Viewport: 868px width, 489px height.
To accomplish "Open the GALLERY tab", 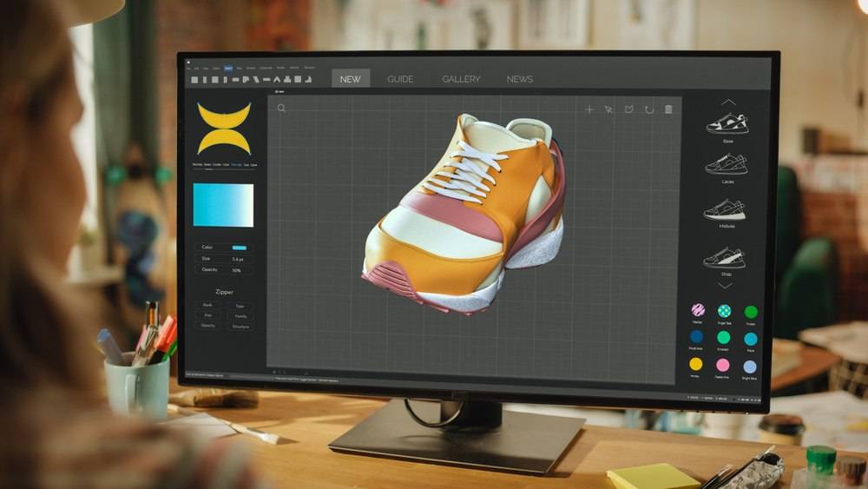I will 461,79.
